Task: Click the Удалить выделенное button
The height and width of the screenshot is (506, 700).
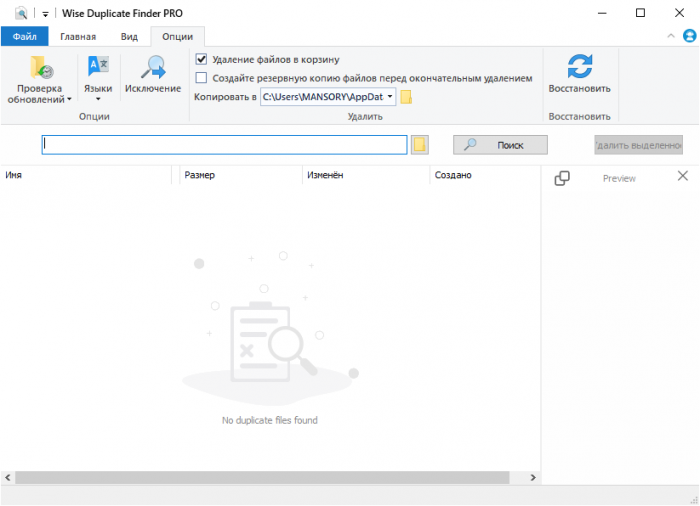Action: 638,145
